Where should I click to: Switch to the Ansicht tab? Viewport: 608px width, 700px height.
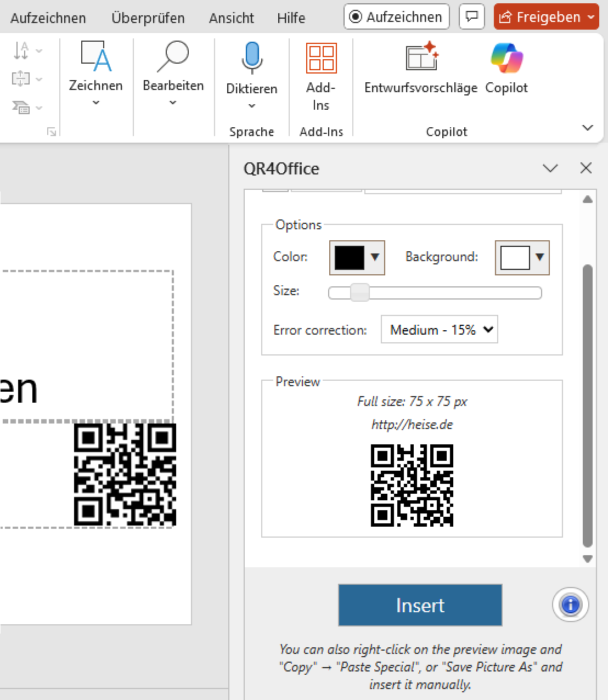click(x=231, y=18)
